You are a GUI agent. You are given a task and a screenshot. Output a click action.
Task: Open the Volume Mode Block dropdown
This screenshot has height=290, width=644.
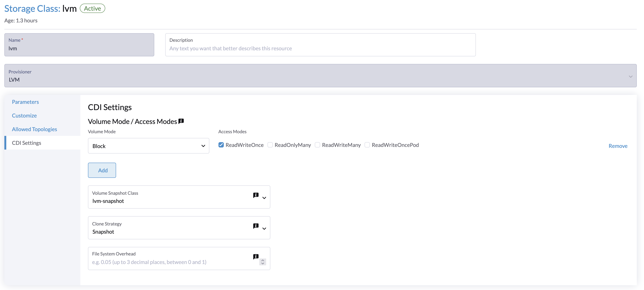coord(149,146)
